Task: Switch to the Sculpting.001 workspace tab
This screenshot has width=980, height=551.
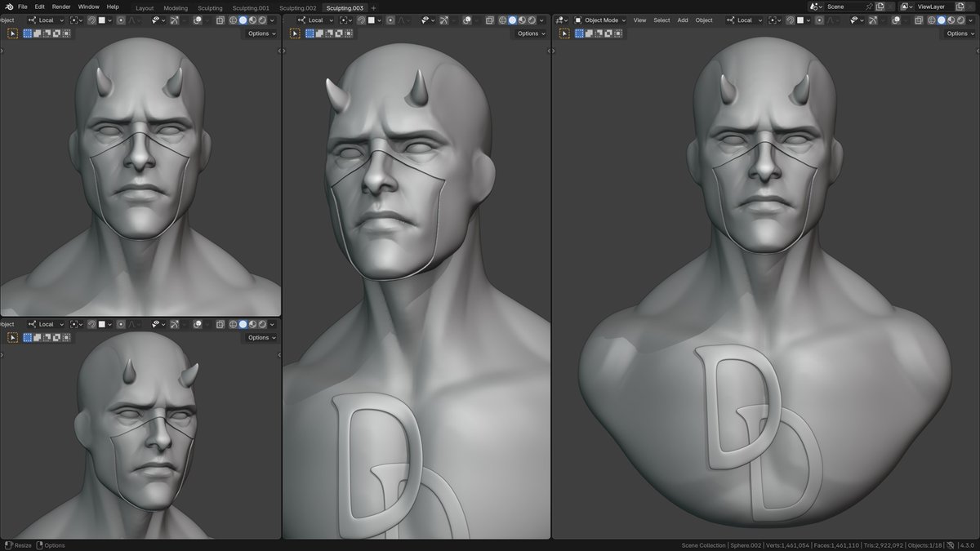Action: pyautogui.click(x=251, y=7)
